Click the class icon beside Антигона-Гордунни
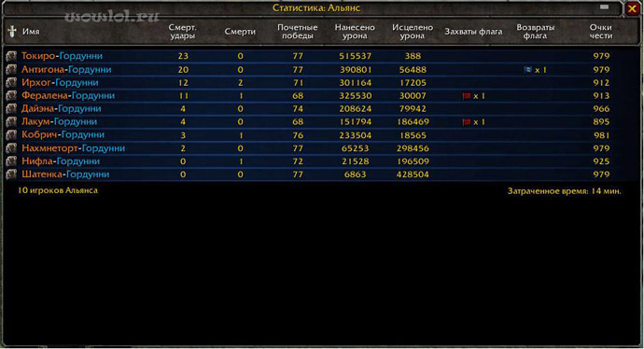The image size is (644, 349). [x=11, y=69]
